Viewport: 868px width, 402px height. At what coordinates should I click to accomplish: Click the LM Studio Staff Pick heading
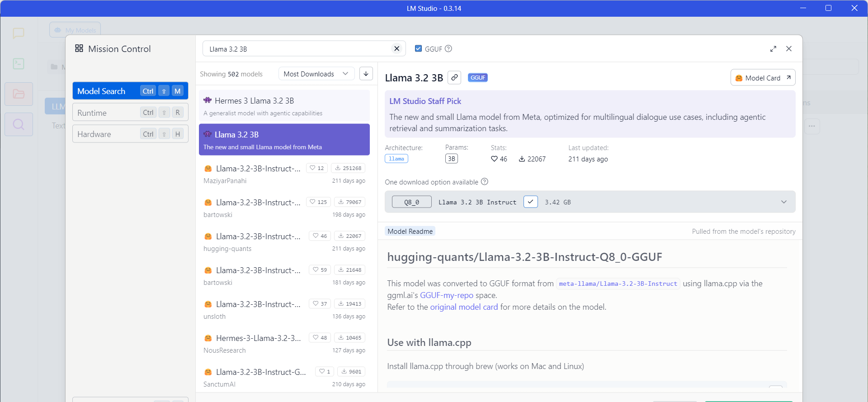(425, 101)
